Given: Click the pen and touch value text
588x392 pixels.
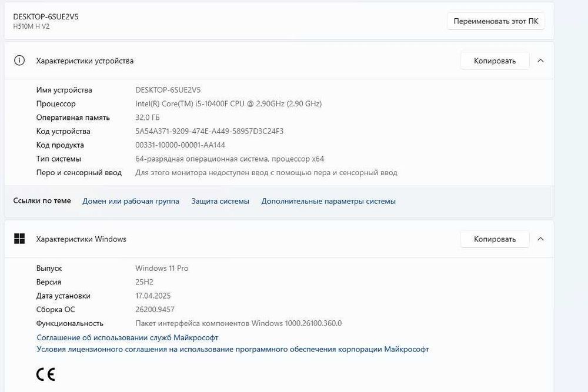Looking at the screenshot, I should point(266,173).
